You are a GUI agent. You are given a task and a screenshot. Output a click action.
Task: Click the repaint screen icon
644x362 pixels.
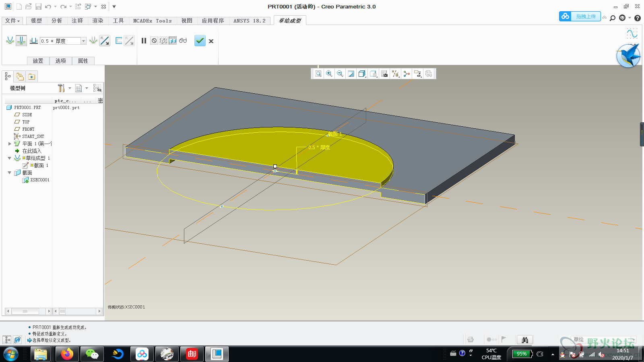coord(351,74)
